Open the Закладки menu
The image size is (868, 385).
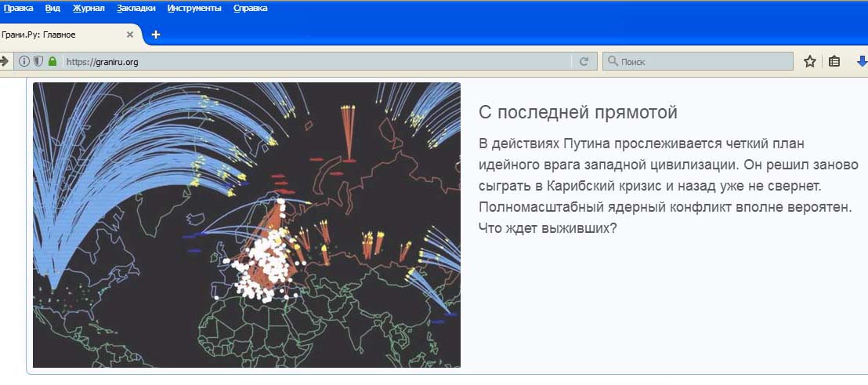(x=136, y=9)
